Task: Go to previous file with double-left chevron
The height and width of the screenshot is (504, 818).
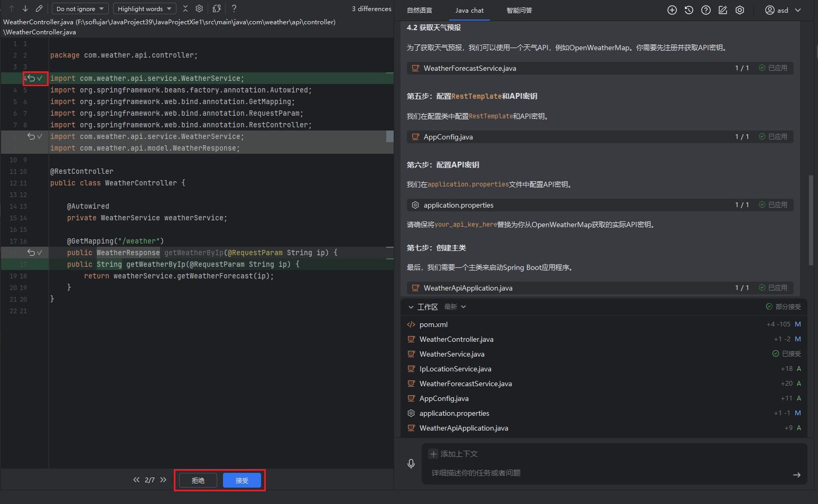Action: coord(136,480)
